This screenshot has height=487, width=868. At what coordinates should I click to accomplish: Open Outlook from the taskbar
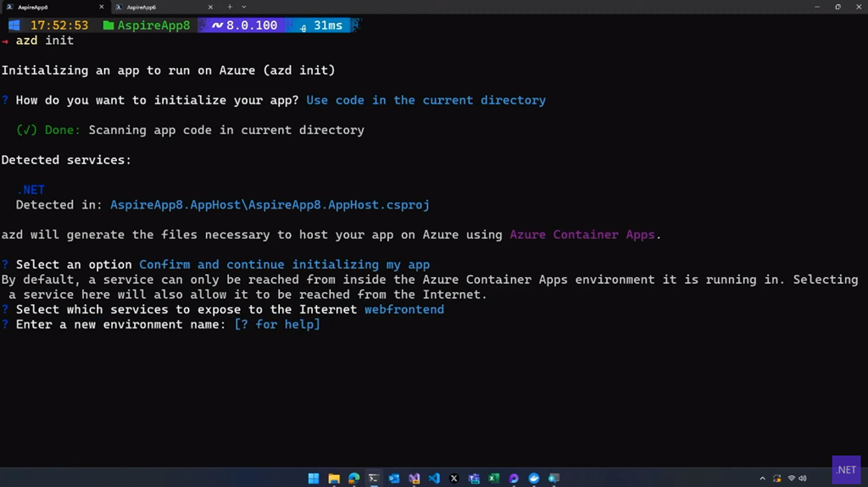pyautogui.click(x=394, y=479)
